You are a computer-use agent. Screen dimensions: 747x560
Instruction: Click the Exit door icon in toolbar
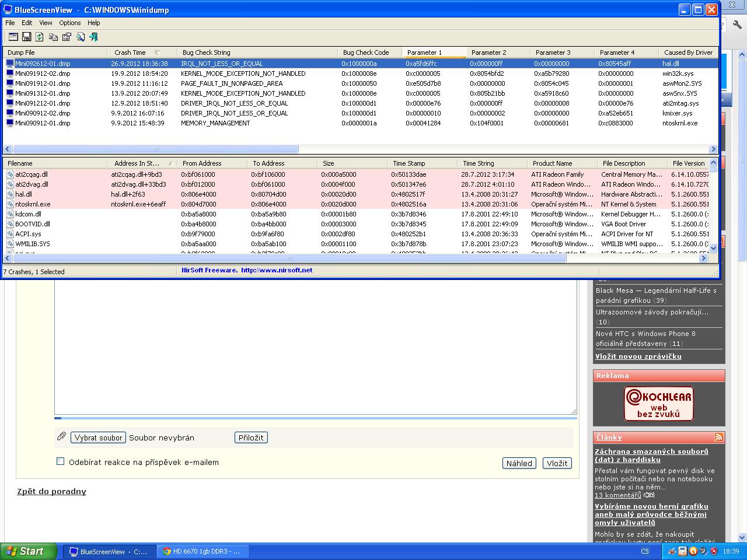(x=93, y=37)
